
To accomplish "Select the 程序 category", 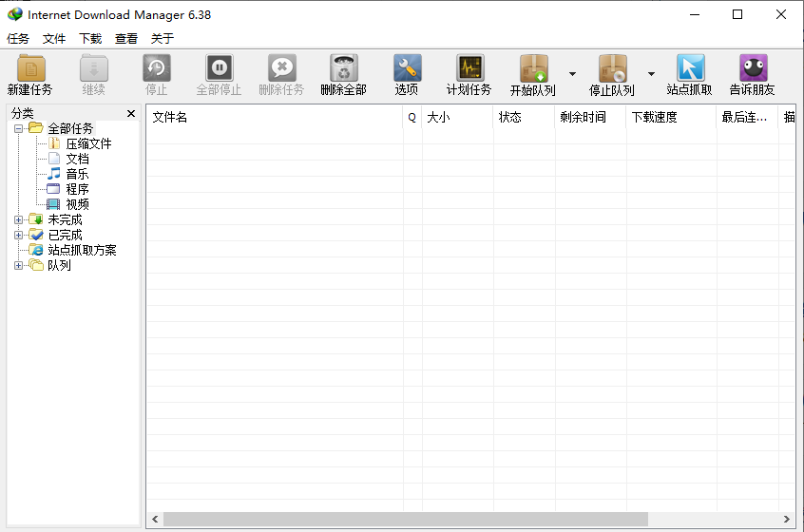I will point(77,190).
